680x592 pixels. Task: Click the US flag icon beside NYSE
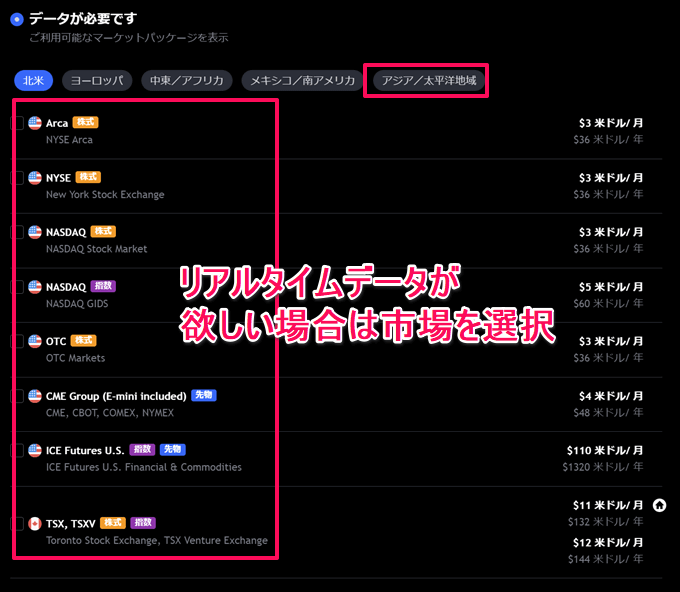click(x=35, y=178)
